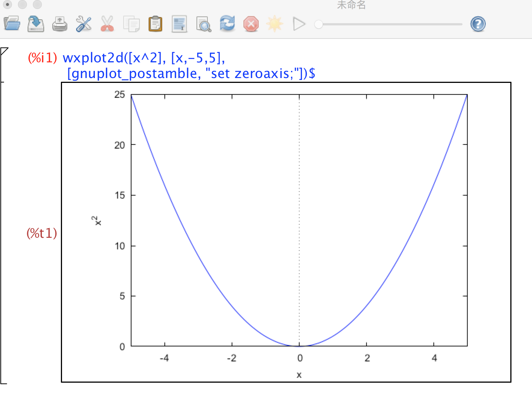This screenshot has height=395, width=532.
Task: Open the configuration tools icon
Action: pos(84,24)
